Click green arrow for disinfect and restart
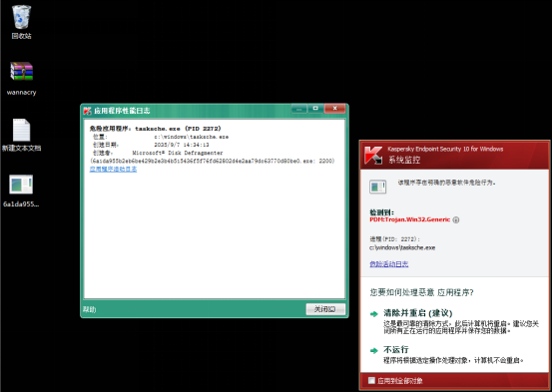 point(374,314)
